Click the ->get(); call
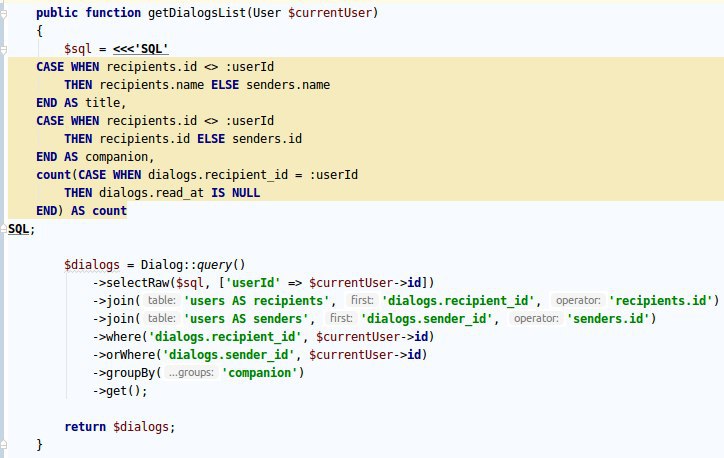This screenshot has width=724, height=458. tap(120, 391)
